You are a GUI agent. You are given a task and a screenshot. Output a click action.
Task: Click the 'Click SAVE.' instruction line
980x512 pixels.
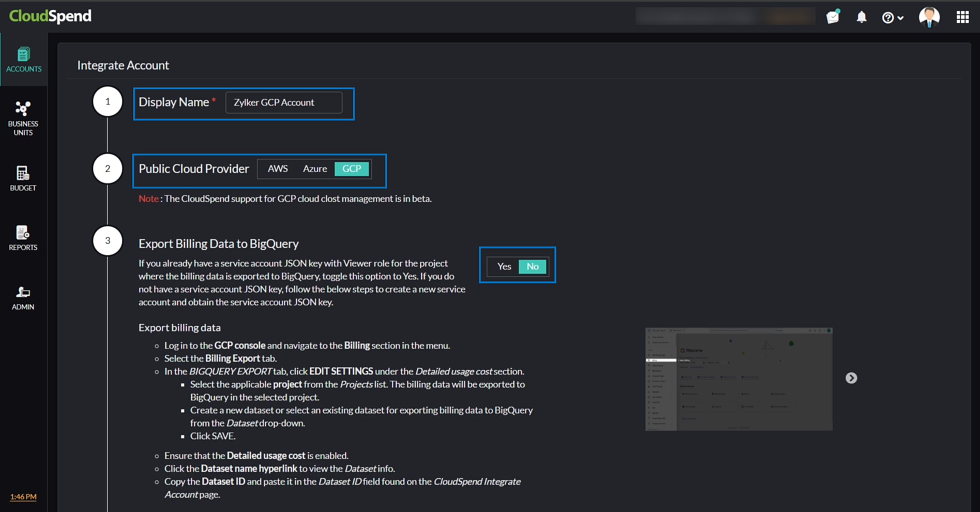(x=213, y=436)
